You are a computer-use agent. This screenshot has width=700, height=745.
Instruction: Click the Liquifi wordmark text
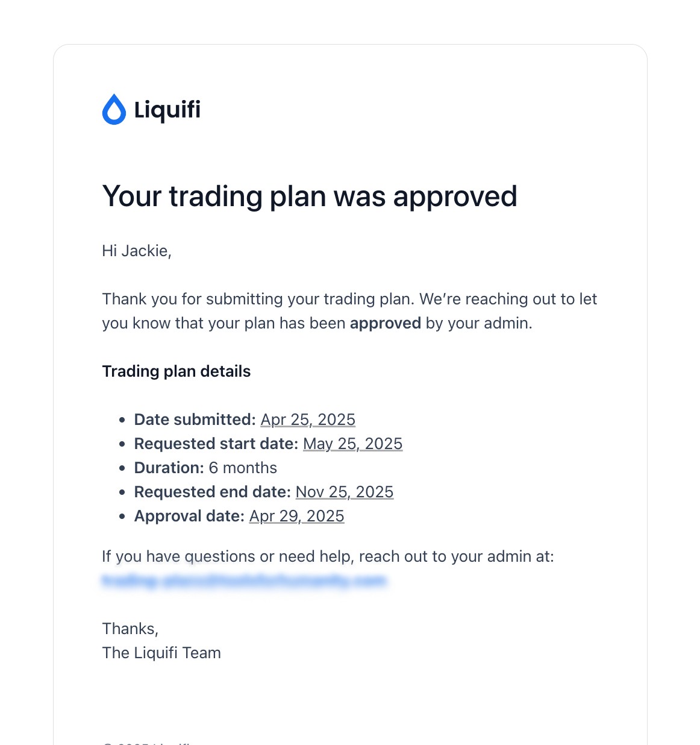pyautogui.click(x=167, y=110)
